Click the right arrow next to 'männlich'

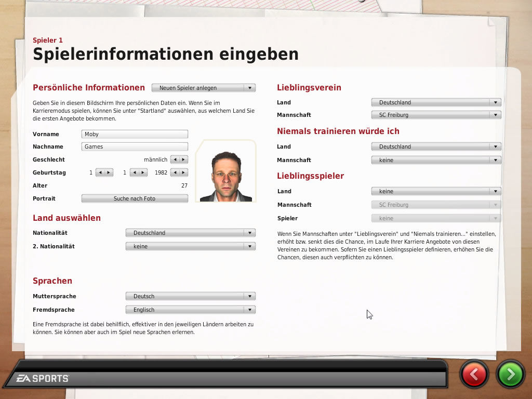[182, 159]
